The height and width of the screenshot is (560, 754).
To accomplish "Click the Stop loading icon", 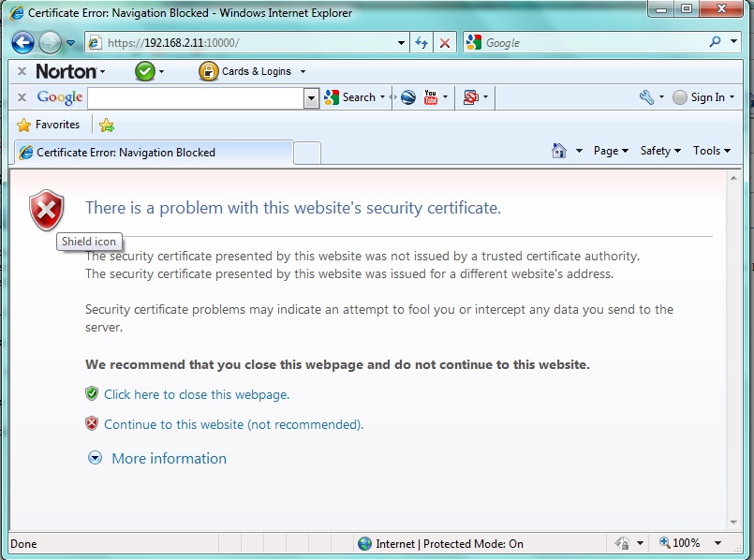I will [x=445, y=42].
